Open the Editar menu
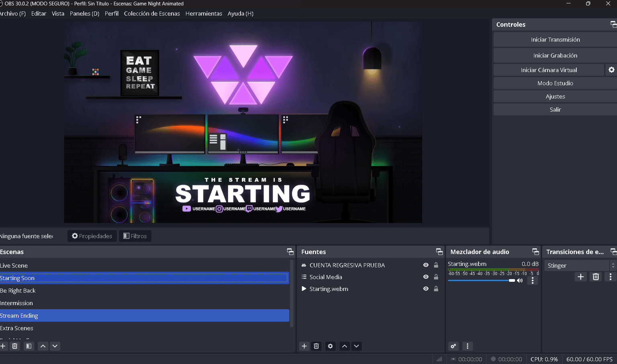Viewport: 617px width, 364px height. point(39,14)
